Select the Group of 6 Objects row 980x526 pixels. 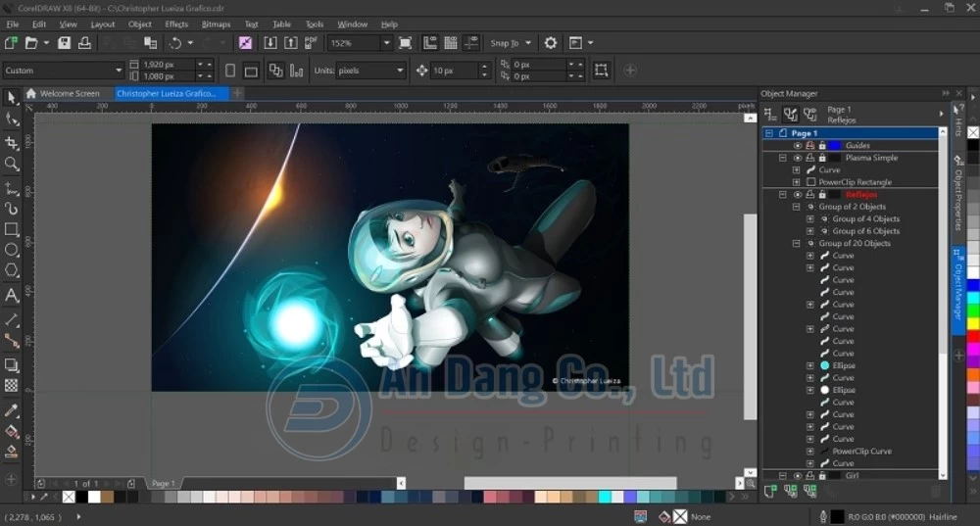pyautogui.click(x=865, y=231)
